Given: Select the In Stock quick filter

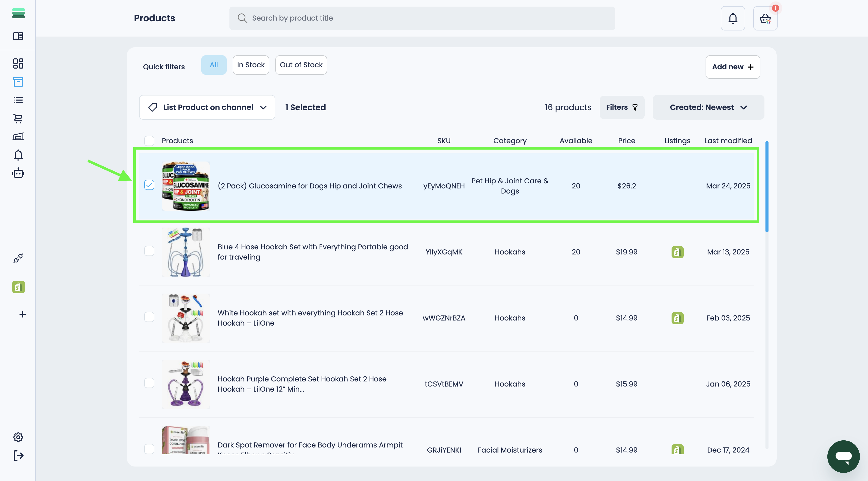Looking at the screenshot, I should point(251,65).
